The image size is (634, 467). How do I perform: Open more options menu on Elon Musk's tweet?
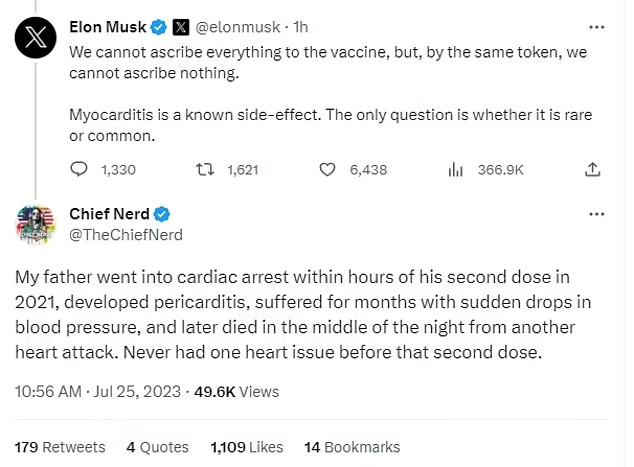coord(597,26)
